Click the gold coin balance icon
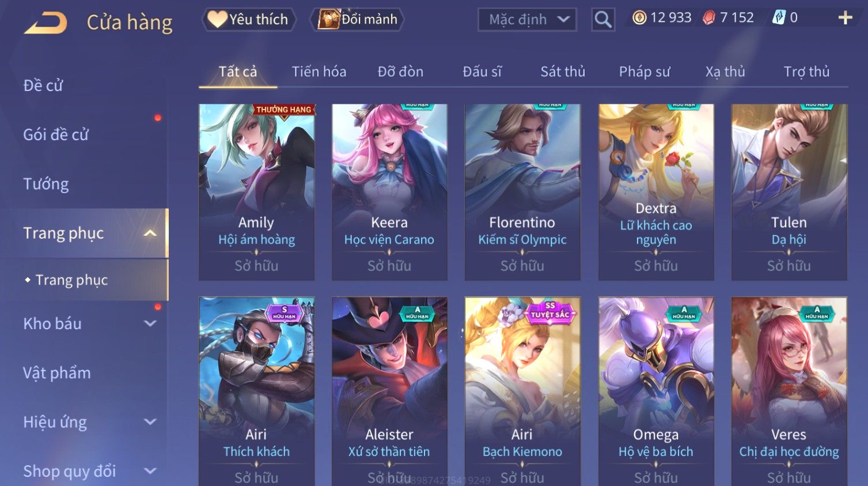 coord(639,18)
